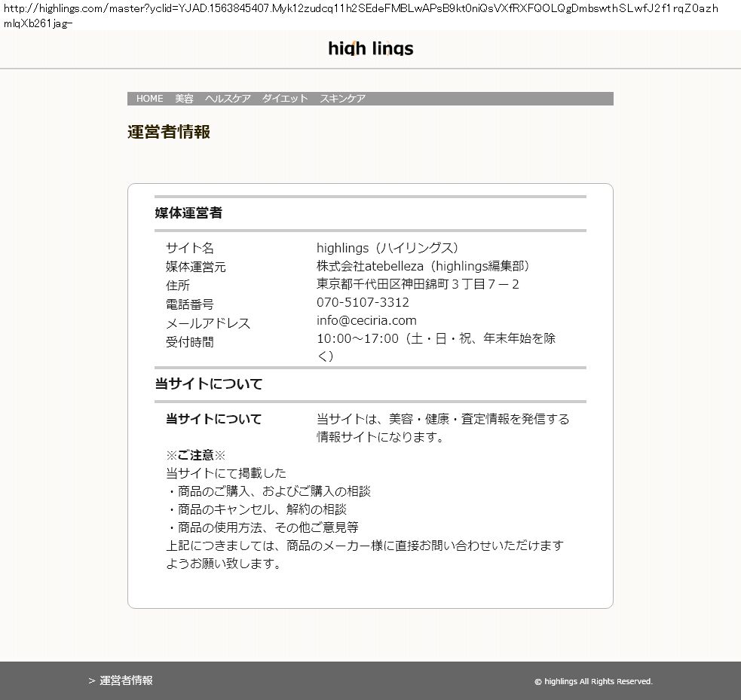Click the ※ご注意※ notice heading

(196, 455)
